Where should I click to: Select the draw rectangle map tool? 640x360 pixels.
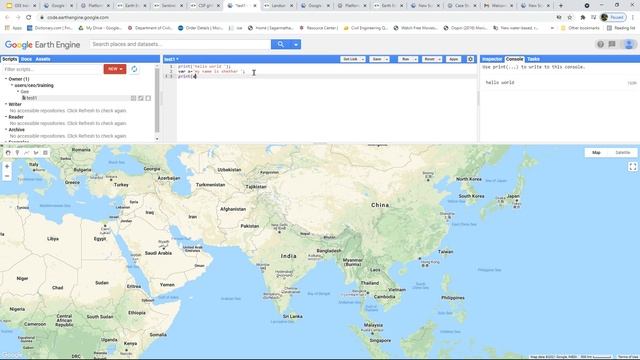tap(45, 153)
